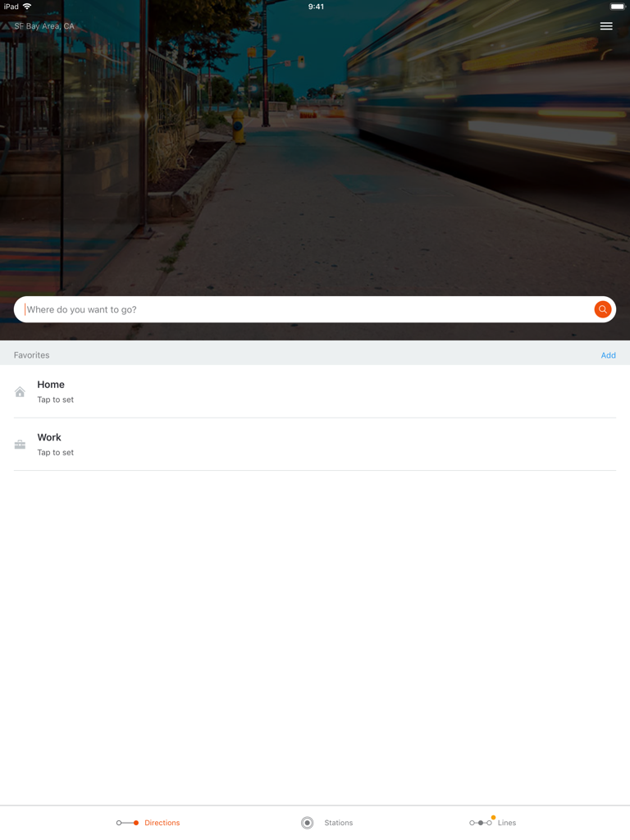Click the Directions route icon
The height and width of the screenshot is (840, 630).
(127, 823)
